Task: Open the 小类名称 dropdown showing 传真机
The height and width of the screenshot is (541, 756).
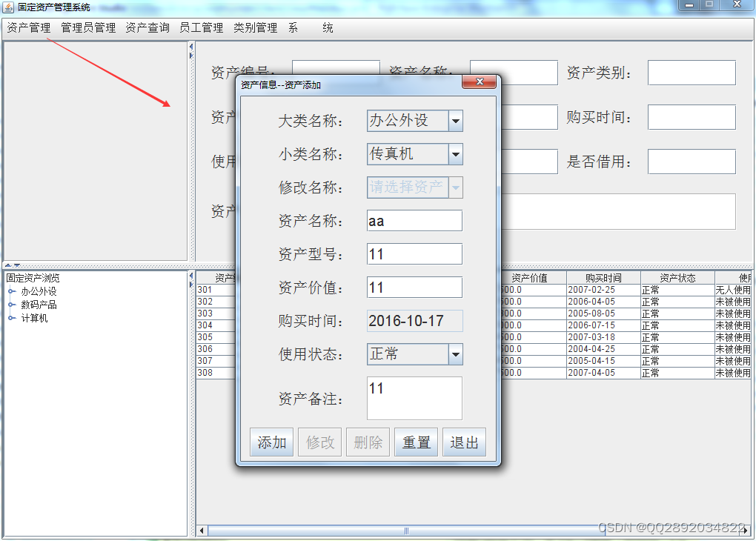Action: click(455, 154)
